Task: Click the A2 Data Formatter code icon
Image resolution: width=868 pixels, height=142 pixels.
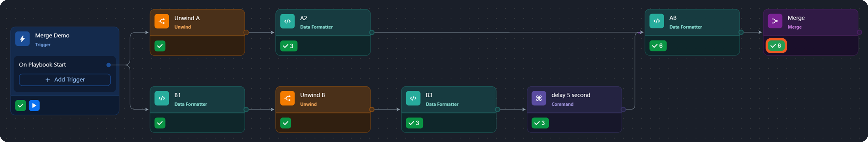Action: [288, 21]
